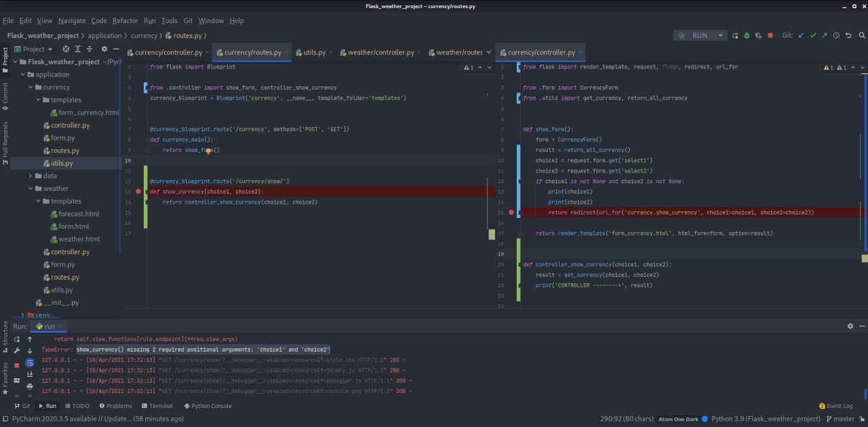
Task: Click the Git update project arrow
Action: click(x=802, y=35)
